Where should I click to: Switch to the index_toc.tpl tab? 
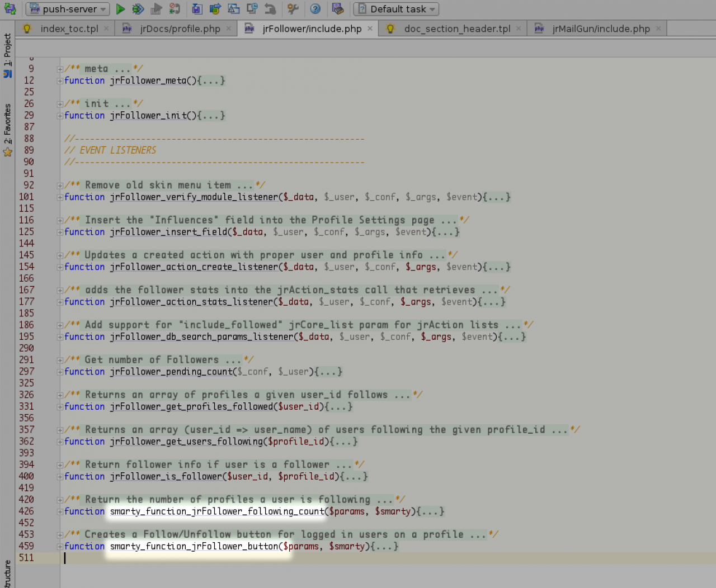[x=69, y=29]
